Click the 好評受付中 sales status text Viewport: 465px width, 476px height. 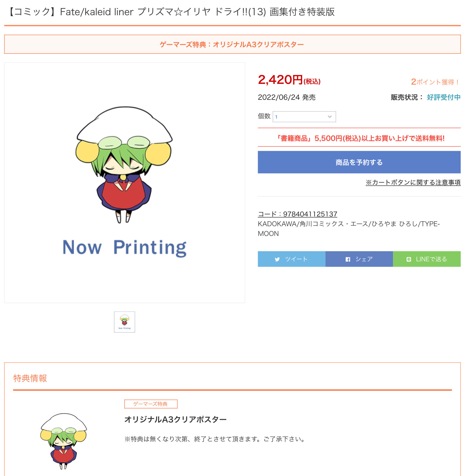(443, 97)
